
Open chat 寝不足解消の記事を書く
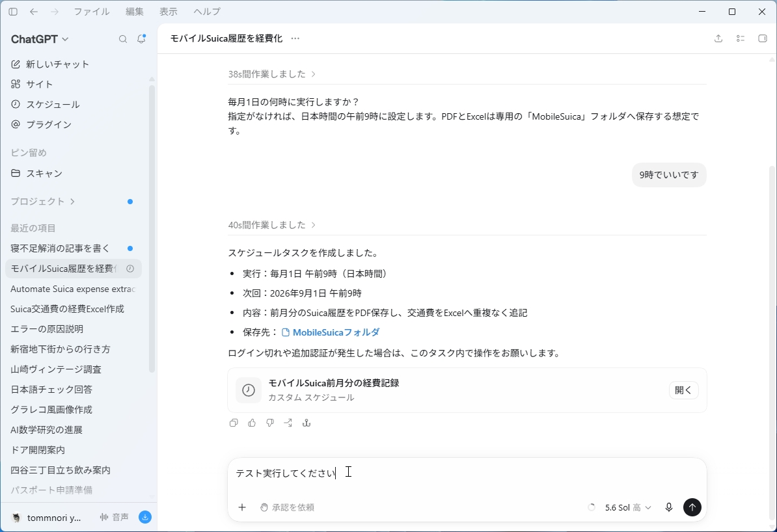click(74, 248)
